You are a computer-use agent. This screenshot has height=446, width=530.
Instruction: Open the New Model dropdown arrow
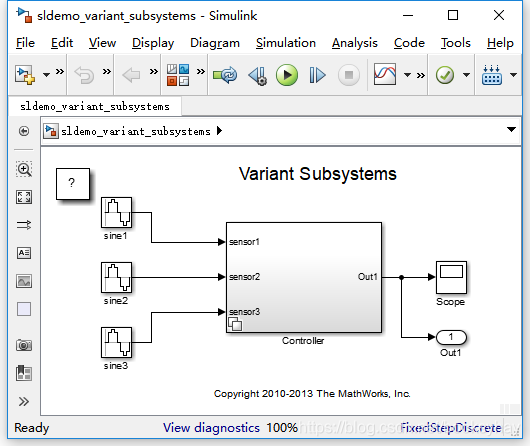[x=46, y=75]
